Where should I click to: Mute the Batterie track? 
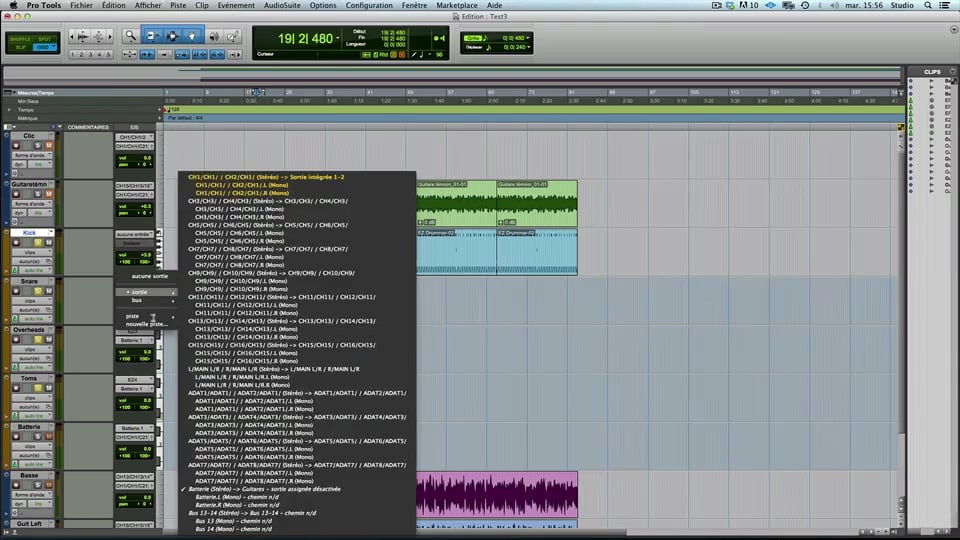coord(48,437)
